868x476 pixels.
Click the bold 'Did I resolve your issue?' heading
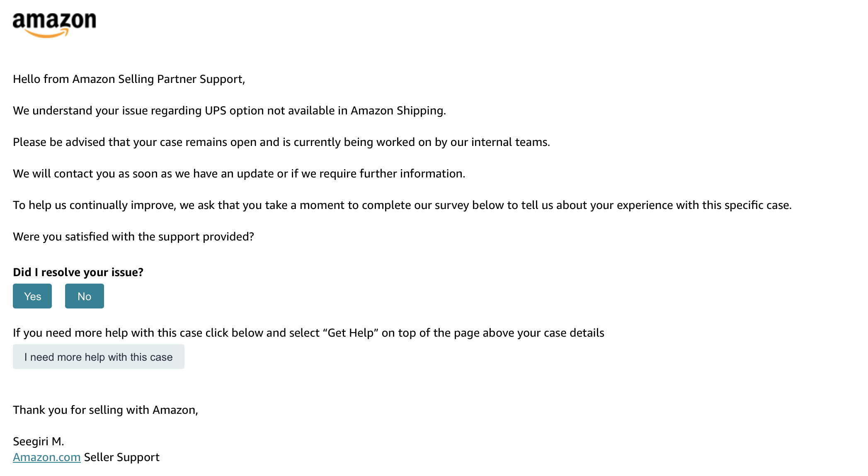click(x=78, y=272)
